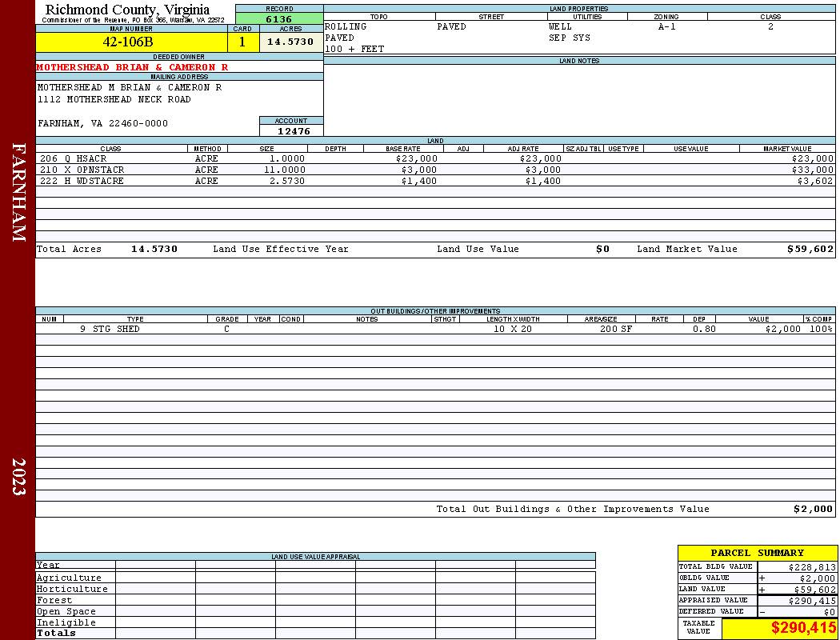The width and height of the screenshot is (840, 640).
Task: Click market value $3,602
Action: (x=815, y=181)
